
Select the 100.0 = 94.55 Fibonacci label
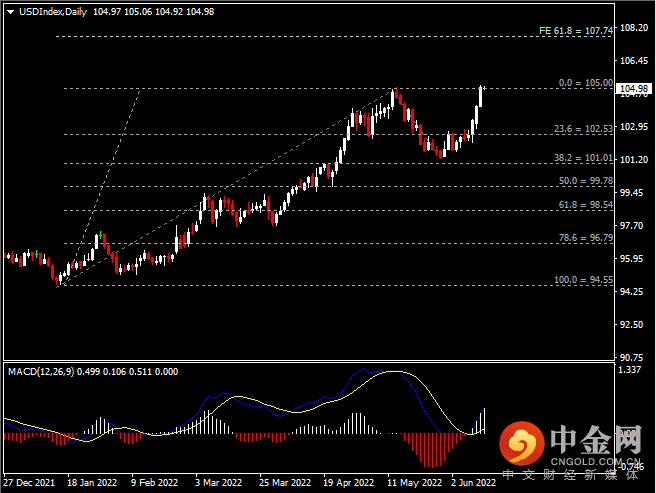coord(583,280)
